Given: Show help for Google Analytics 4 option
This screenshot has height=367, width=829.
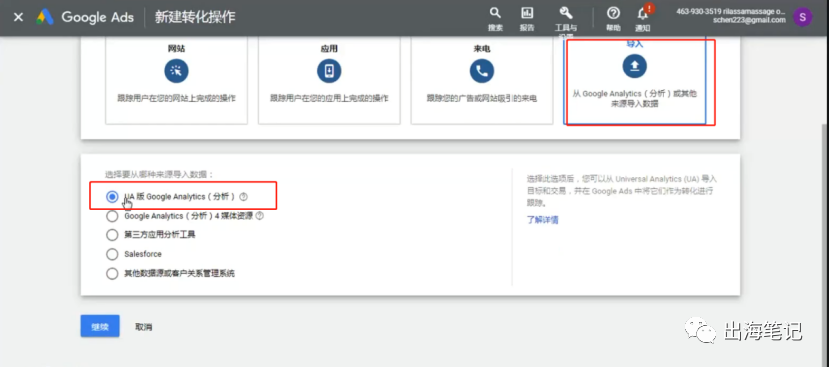Looking at the screenshot, I should tap(260, 216).
